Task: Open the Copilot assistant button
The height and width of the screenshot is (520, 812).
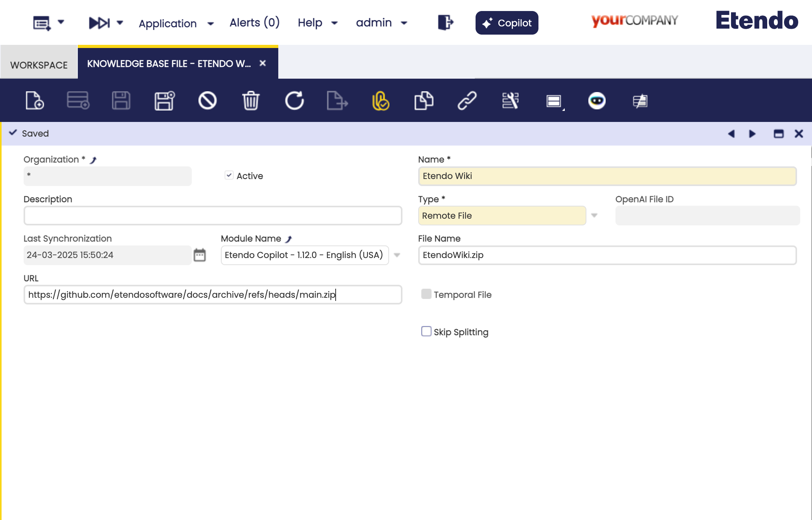Action: tap(507, 23)
